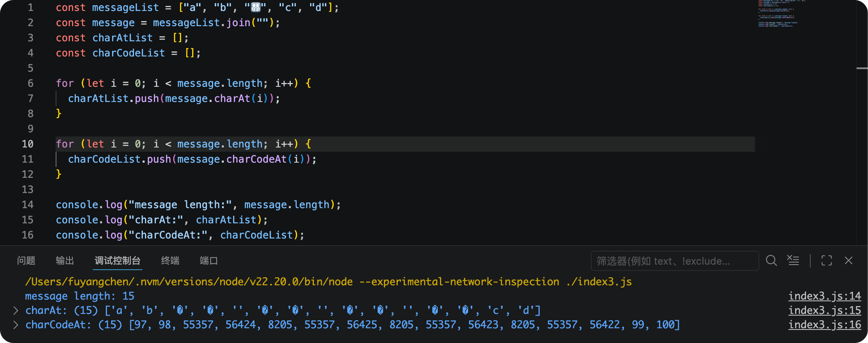Click line number 10 in the gutter

[x=27, y=144]
